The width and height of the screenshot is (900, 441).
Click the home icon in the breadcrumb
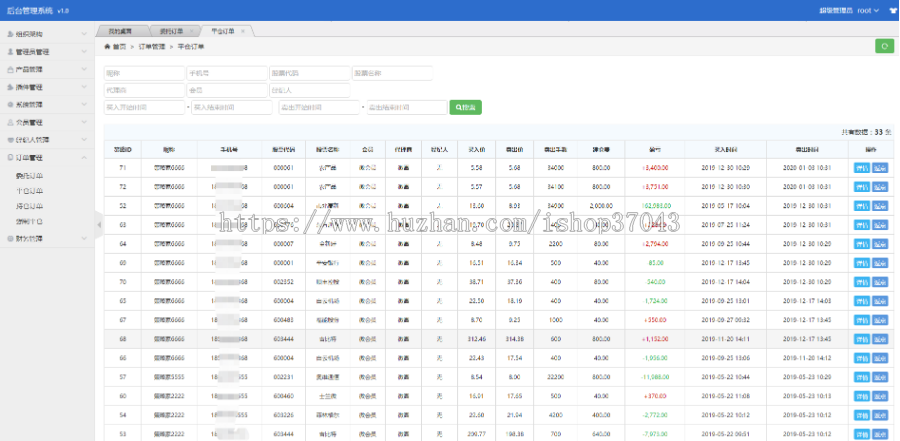pyautogui.click(x=108, y=47)
